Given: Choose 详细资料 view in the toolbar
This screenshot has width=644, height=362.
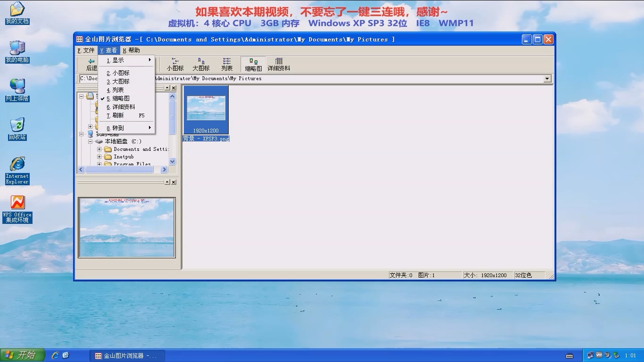Looking at the screenshot, I should 279,65.
